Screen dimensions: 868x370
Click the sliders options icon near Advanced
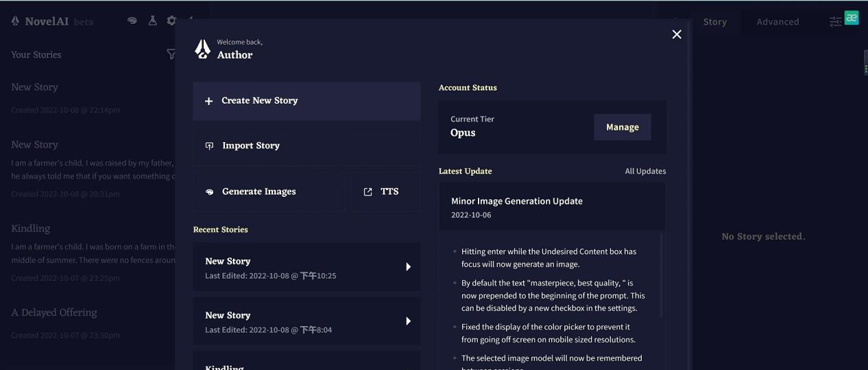point(835,22)
